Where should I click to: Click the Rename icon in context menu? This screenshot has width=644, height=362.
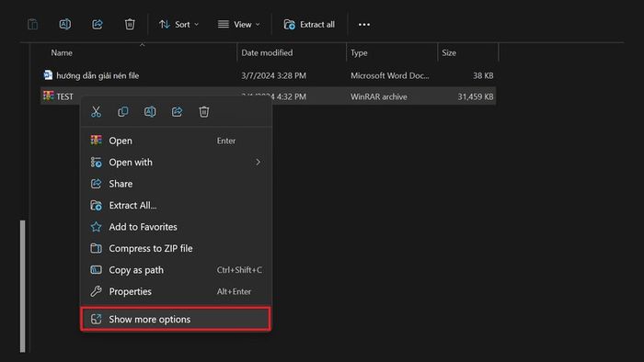pyautogui.click(x=150, y=111)
